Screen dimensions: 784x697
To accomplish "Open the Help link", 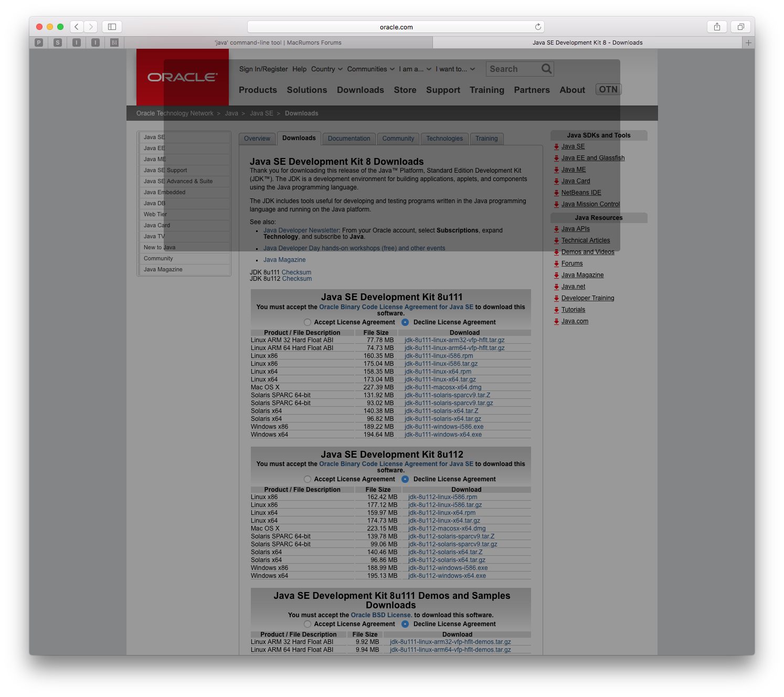I will pos(299,69).
